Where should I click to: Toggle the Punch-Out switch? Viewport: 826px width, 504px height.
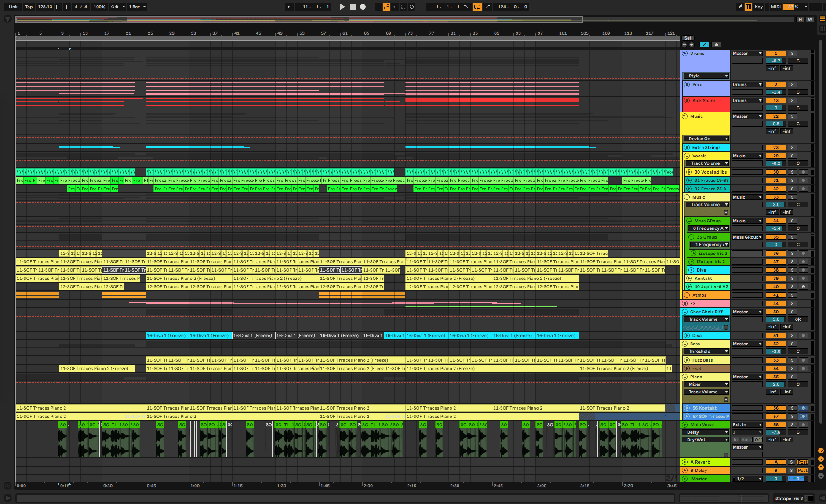487,7
